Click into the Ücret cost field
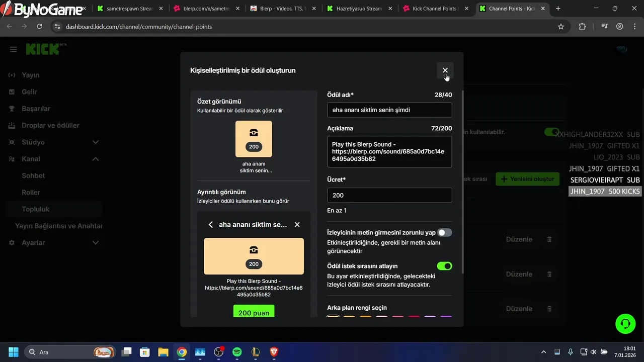Screen dimensions: 644x362 [x=389, y=195]
